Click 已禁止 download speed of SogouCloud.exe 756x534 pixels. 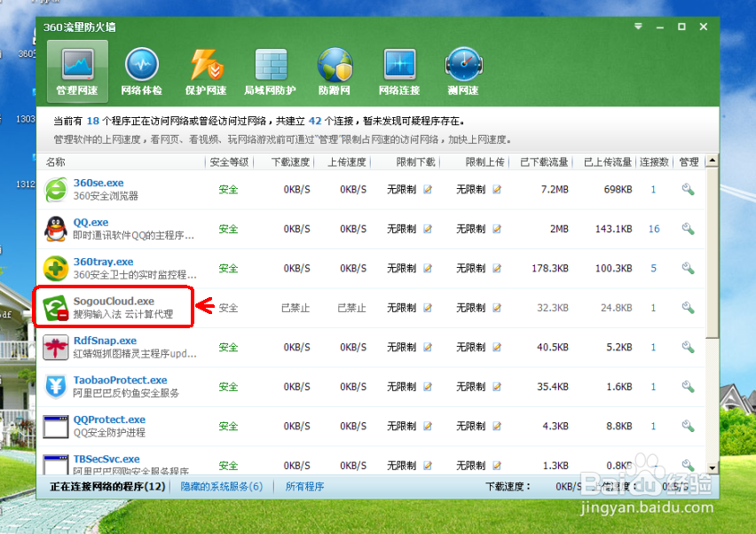(x=295, y=308)
